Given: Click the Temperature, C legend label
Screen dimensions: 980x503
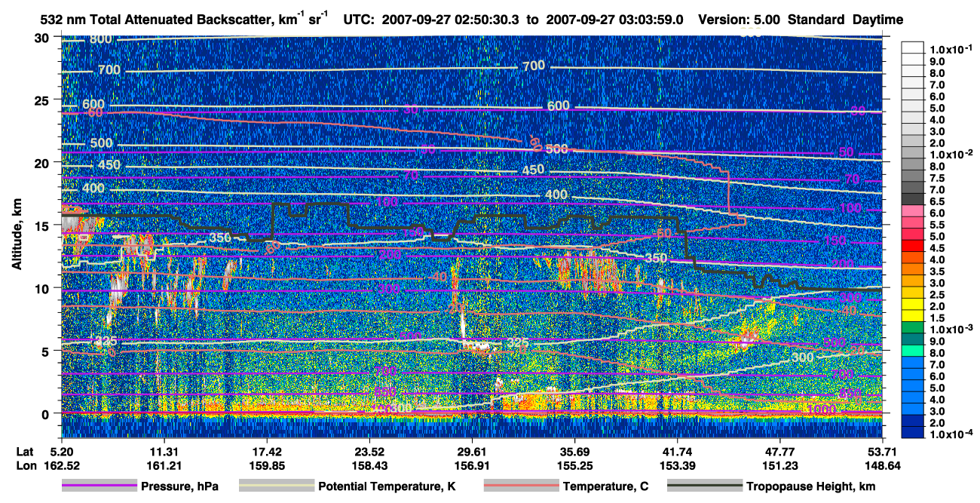Looking at the screenshot, I should pyautogui.click(x=605, y=486).
